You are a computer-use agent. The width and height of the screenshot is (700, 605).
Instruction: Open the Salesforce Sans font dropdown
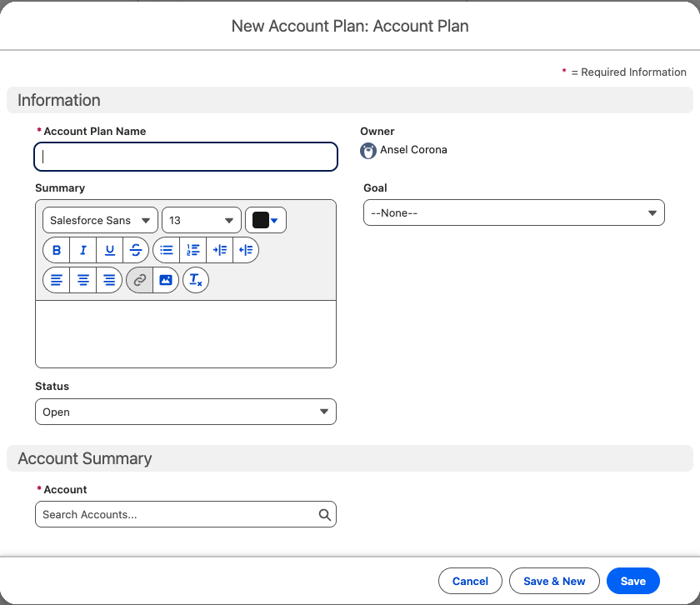click(x=101, y=220)
